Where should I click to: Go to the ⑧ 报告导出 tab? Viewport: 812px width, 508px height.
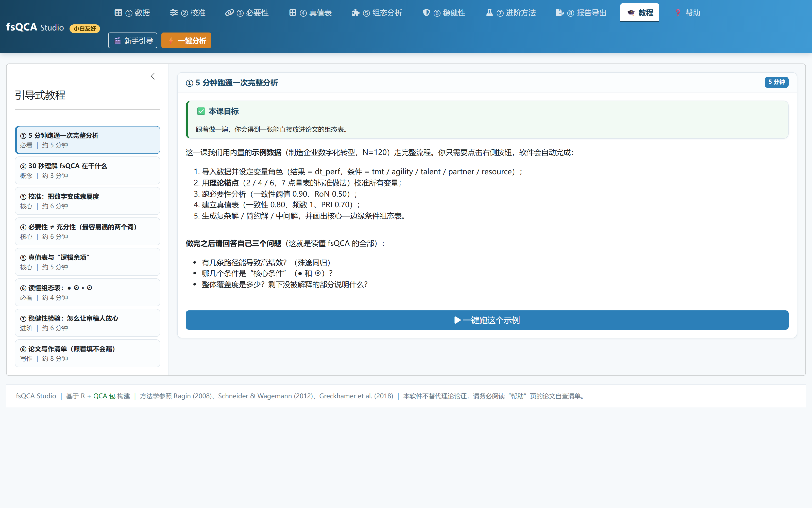(x=581, y=13)
